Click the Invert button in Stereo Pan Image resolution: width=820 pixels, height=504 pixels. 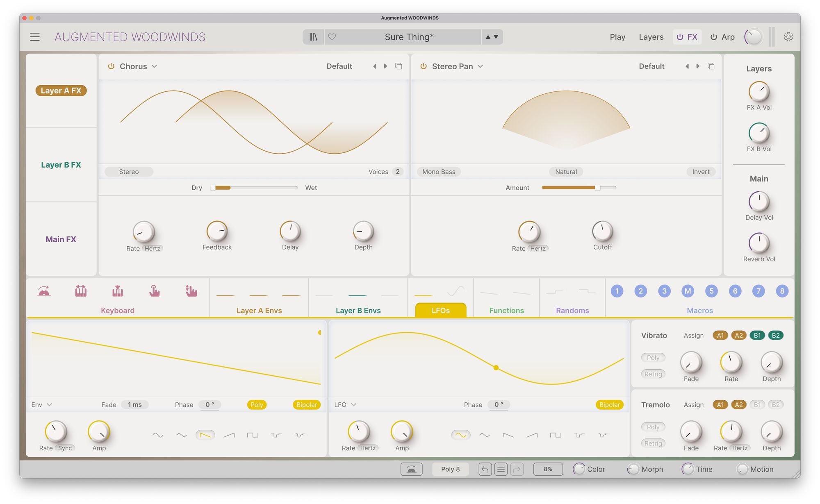pos(700,172)
